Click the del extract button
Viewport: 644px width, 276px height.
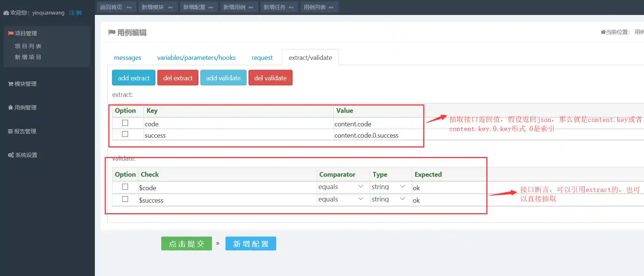click(x=178, y=78)
